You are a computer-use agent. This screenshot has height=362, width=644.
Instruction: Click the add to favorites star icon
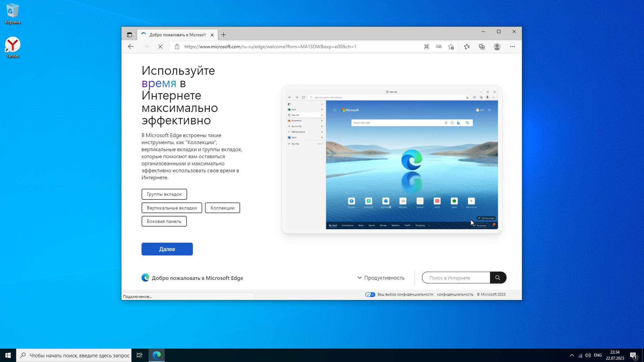coord(451,47)
